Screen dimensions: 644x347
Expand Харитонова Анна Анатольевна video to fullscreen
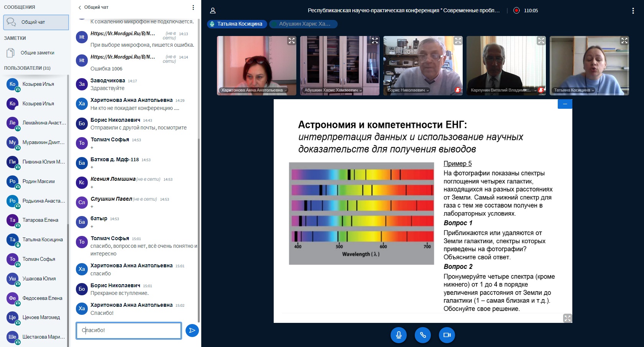click(x=292, y=41)
